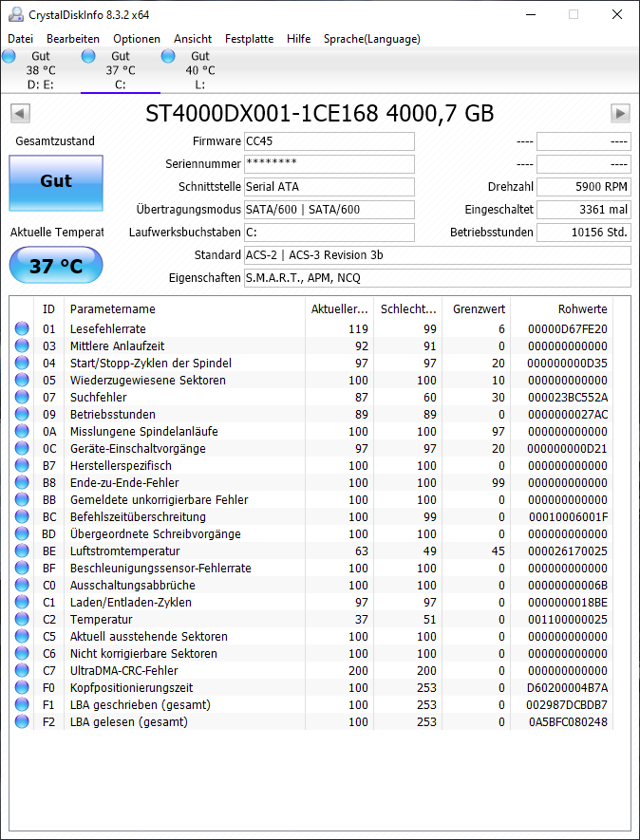Screen dimensions: 640x840
Task: Click status orb for Misslungene Spindelanläufe
Action: point(22,431)
